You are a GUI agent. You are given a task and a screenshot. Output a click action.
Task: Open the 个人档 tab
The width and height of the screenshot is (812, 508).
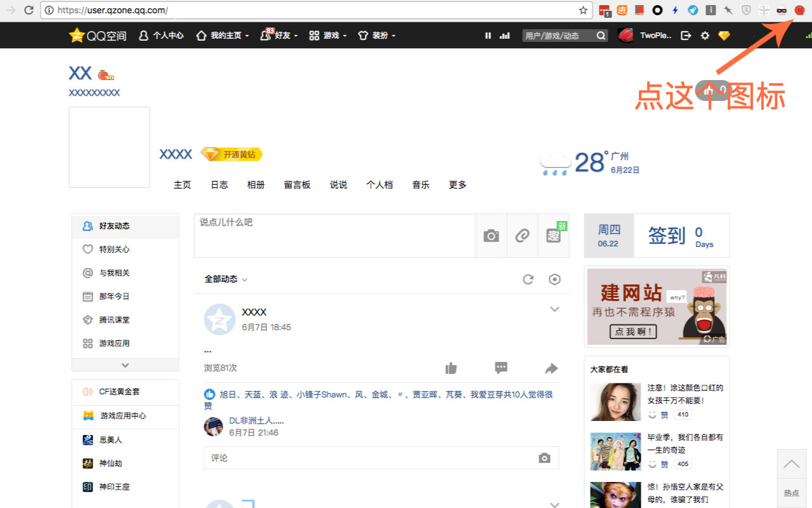point(380,185)
